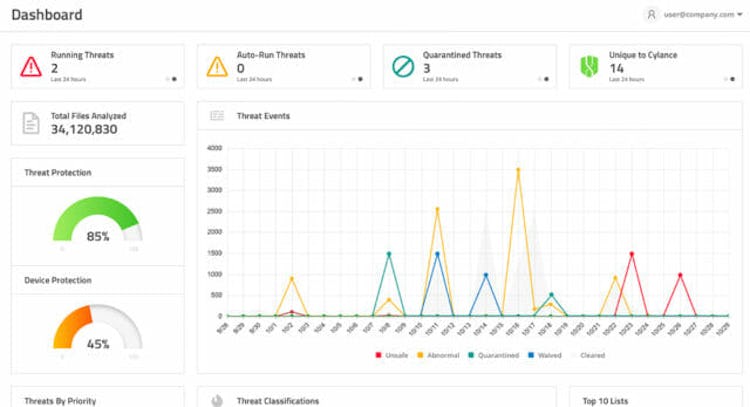The width and height of the screenshot is (750, 407).
Task: Select the dark pagination dot on Unique to Cylance card
Action: 732,79
